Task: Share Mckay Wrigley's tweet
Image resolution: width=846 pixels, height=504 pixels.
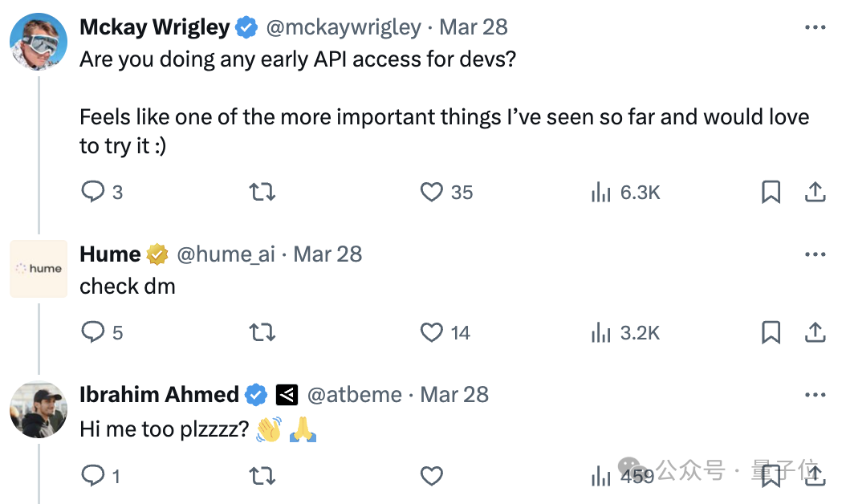Action: tap(815, 192)
